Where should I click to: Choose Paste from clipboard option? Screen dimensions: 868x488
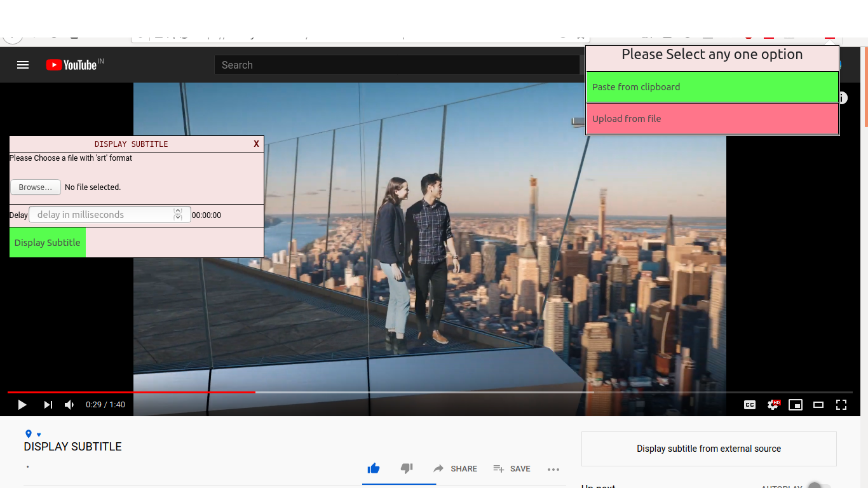712,87
